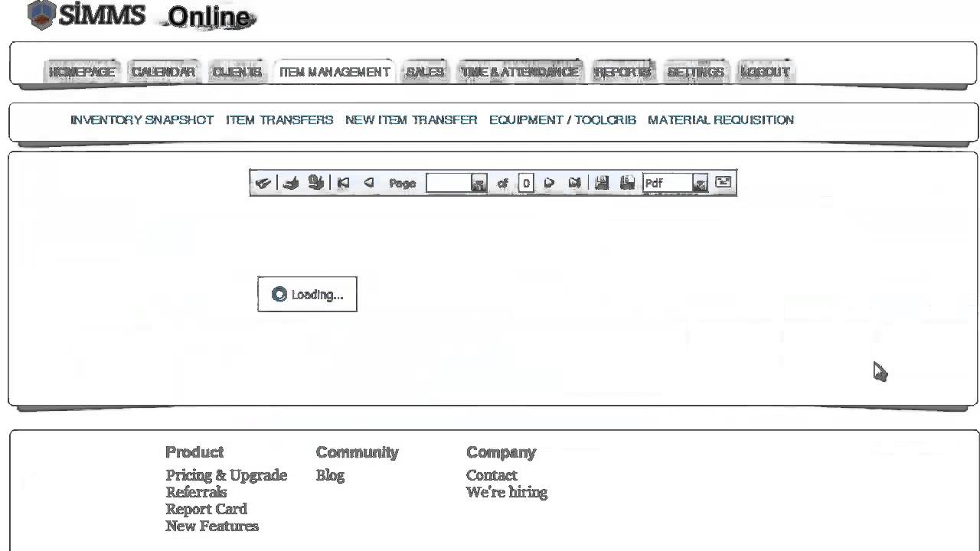The width and height of the screenshot is (980, 551).
Task: Click the Referrals footer link
Action: point(196,492)
